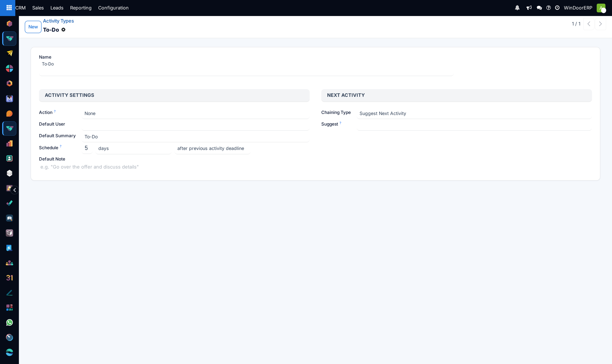Open the clock activities icon in top bar
The height and width of the screenshot is (364, 612).
click(x=557, y=8)
